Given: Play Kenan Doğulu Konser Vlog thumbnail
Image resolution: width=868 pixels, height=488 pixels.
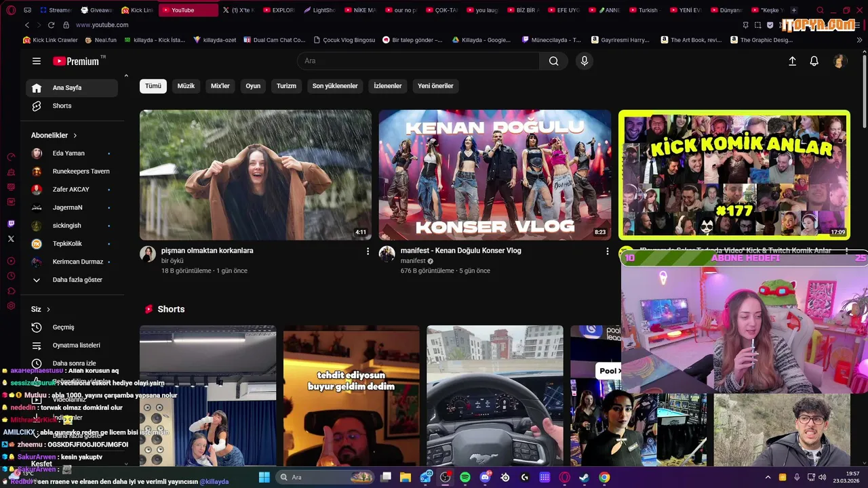Looking at the screenshot, I should click(495, 175).
